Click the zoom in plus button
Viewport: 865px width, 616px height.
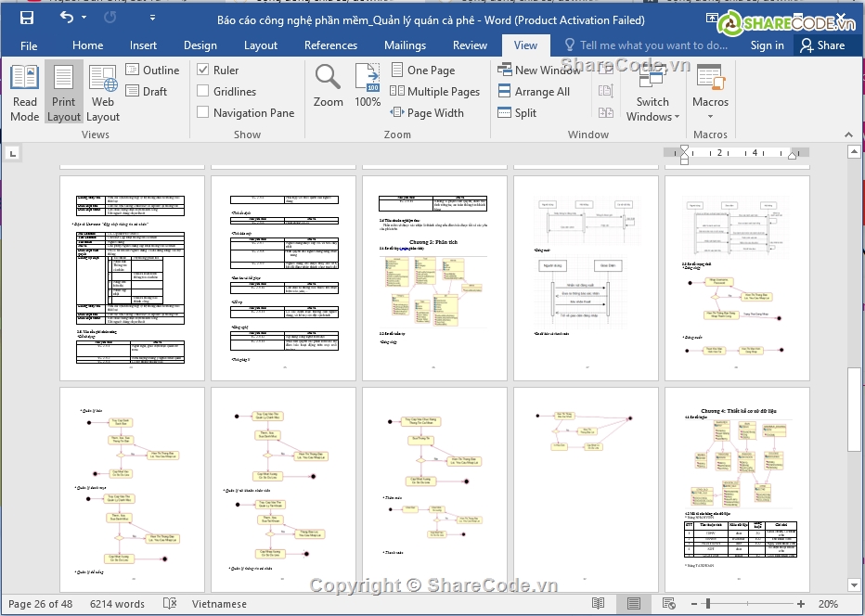801,604
